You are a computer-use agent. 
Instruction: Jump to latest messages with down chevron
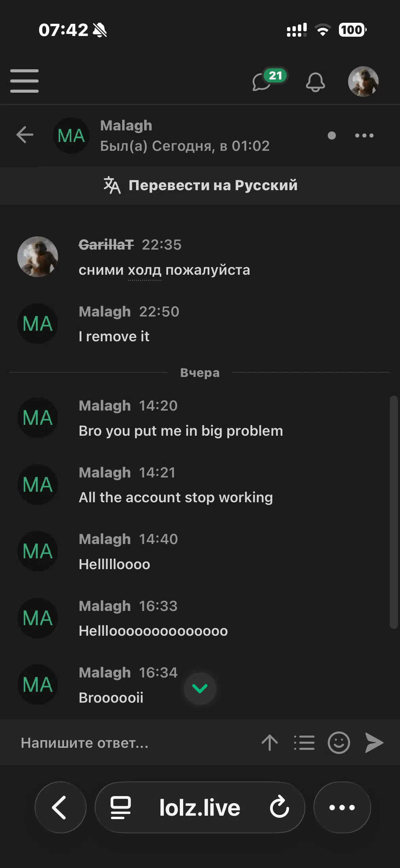tap(200, 688)
